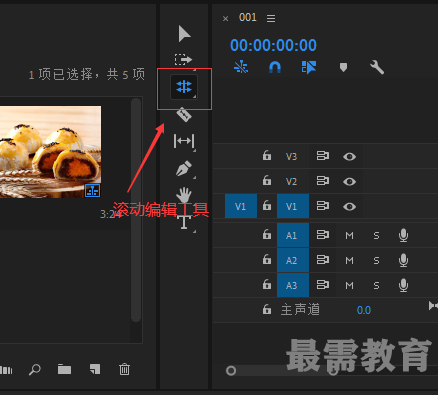Toggle sync lock on V1
Image resolution: width=438 pixels, height=395 pixels.
click(323, 206)
